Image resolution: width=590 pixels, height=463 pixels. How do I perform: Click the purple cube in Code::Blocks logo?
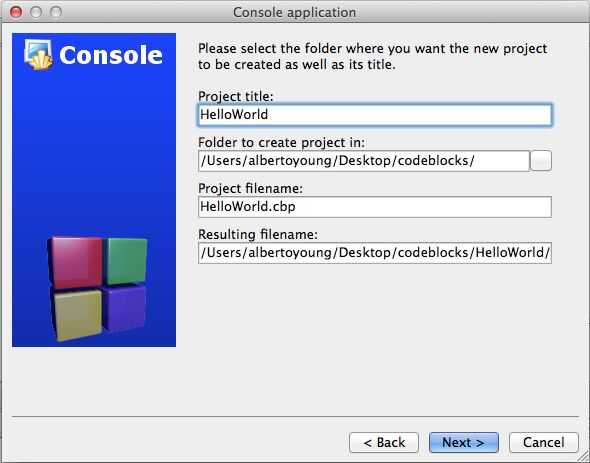(125, 308)
